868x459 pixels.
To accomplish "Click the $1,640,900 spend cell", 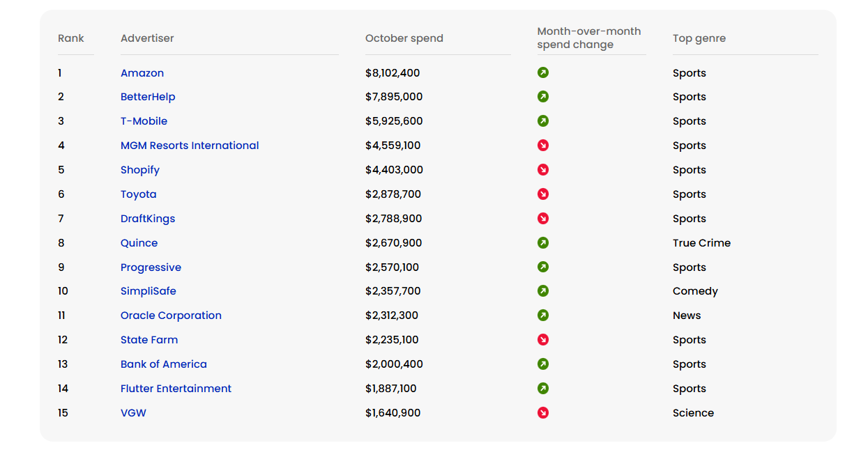I will 393,413.
